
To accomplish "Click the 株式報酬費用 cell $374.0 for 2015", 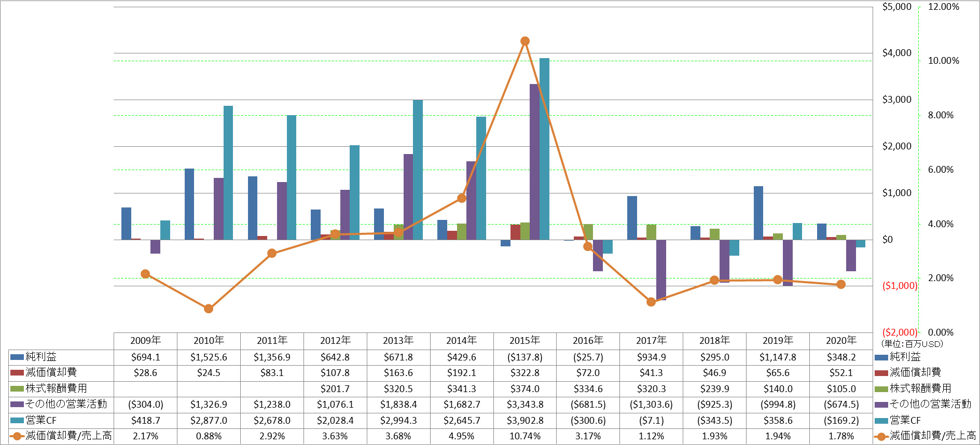I will coord(525,389).
